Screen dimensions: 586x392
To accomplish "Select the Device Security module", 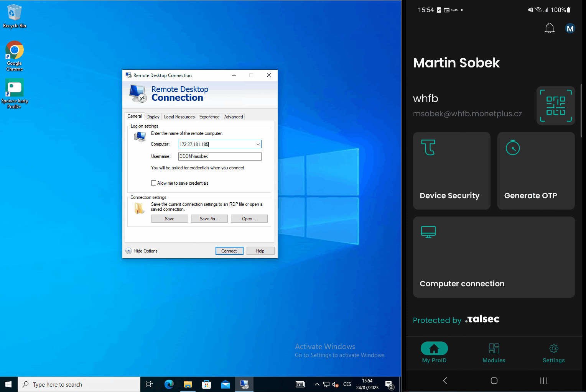I will coord(451,171).
